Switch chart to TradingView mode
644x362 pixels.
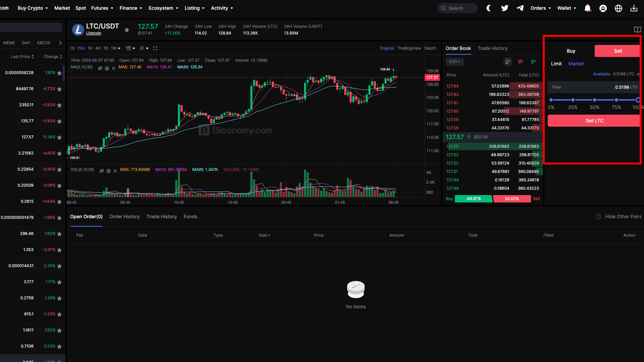click(x=409, y=48)
